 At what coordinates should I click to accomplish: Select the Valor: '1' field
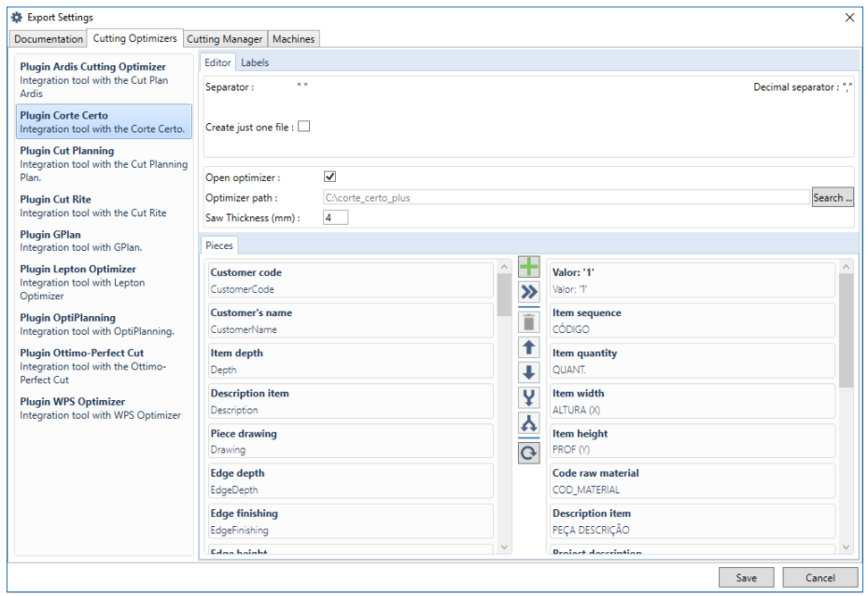point(693,280)
